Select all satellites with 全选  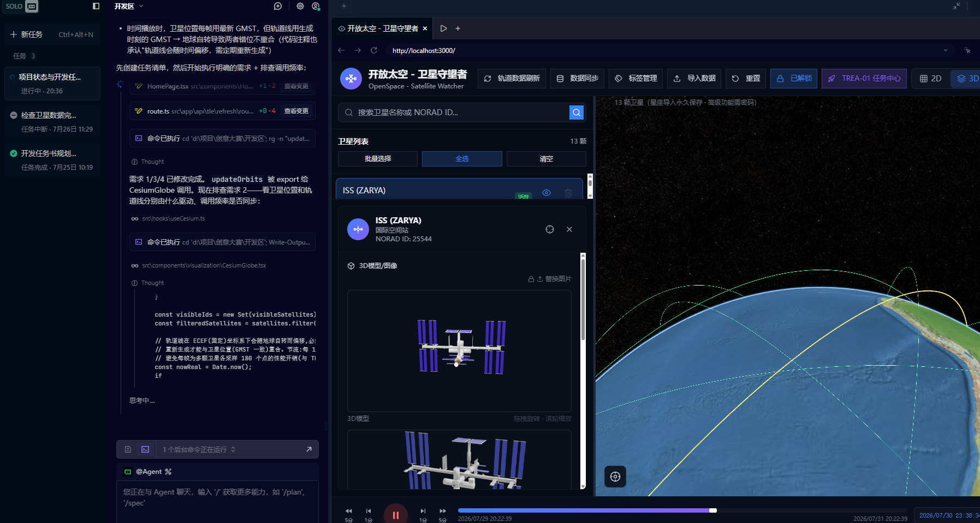click(x=462, y=159)
